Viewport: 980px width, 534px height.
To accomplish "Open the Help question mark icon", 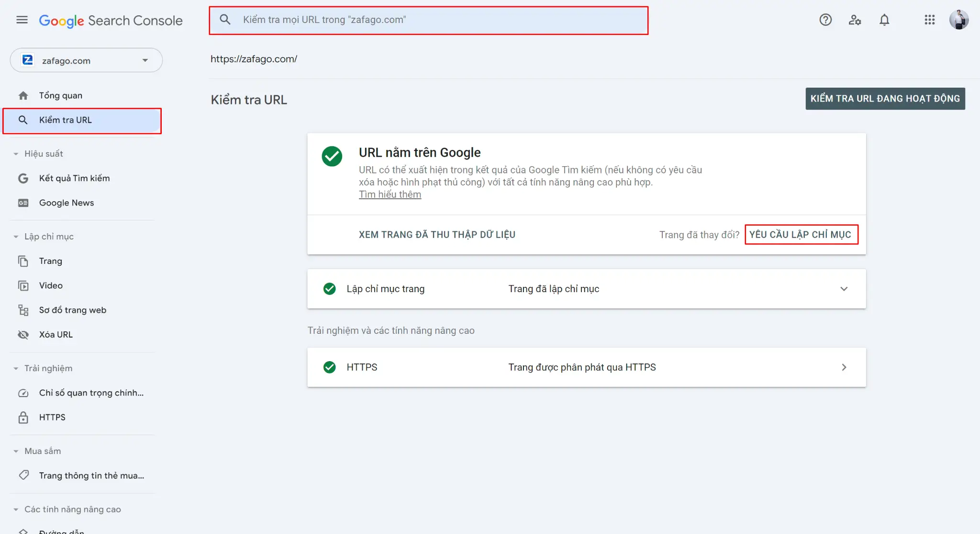I will point(825,20).
